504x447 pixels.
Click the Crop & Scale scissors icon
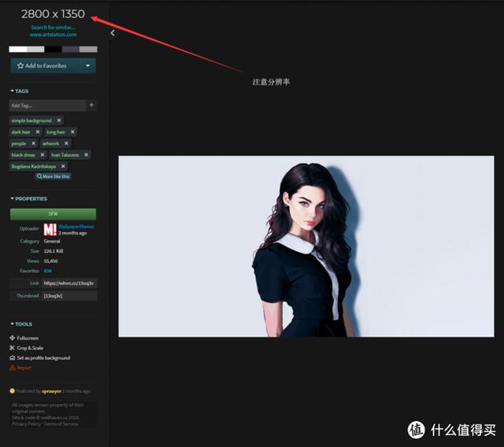tap(13, 348)
